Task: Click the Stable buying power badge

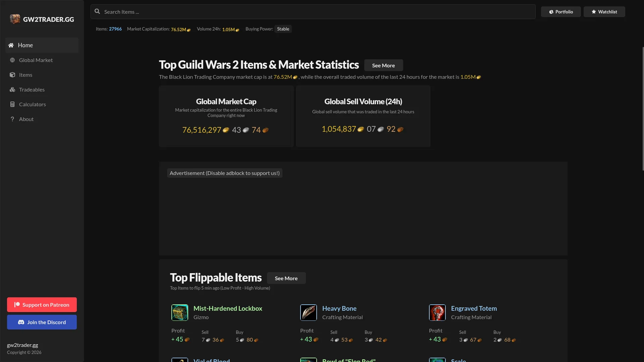Action: [283, 29]
